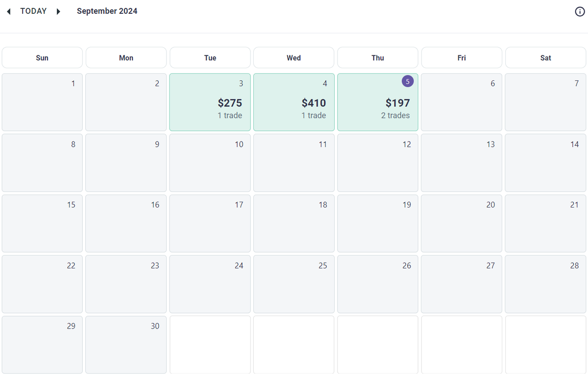The width and height of the screenshot is (588, 375).
Task: Click the September 2024 month label
Action: click(107, 11)
